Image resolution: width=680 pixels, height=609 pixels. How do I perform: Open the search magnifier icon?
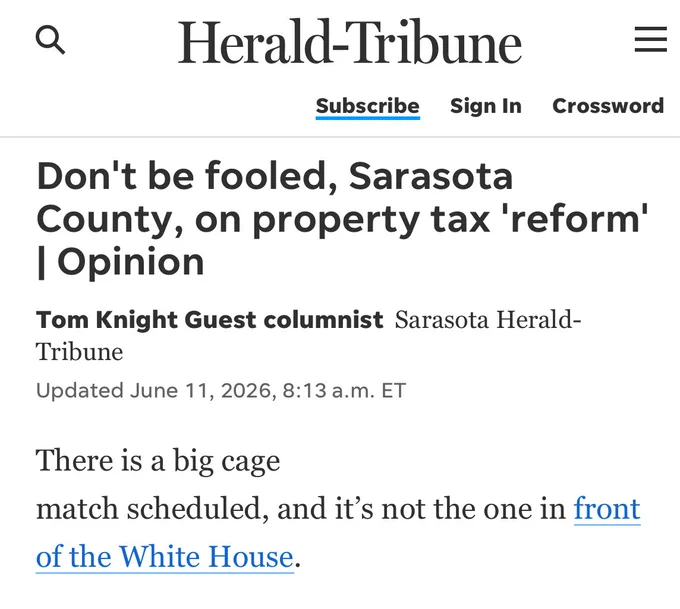tap(50, 39)
